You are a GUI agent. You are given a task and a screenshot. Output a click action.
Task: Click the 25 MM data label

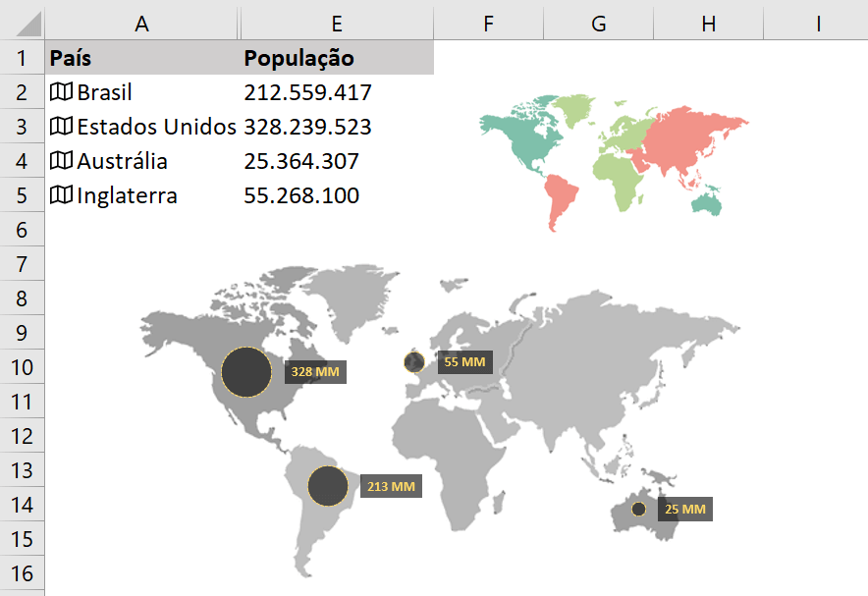(683, 509)
